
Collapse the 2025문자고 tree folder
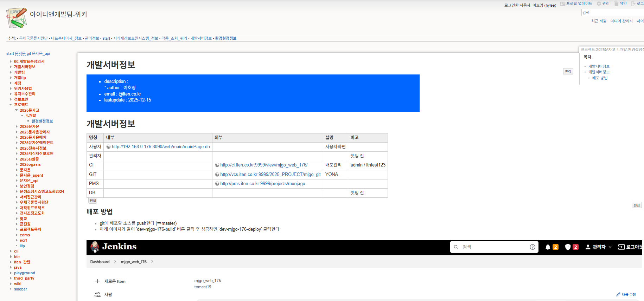[x=16, y=110]
